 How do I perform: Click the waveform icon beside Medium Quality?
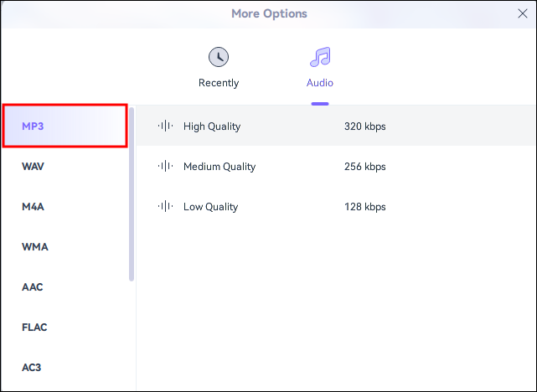165,166
